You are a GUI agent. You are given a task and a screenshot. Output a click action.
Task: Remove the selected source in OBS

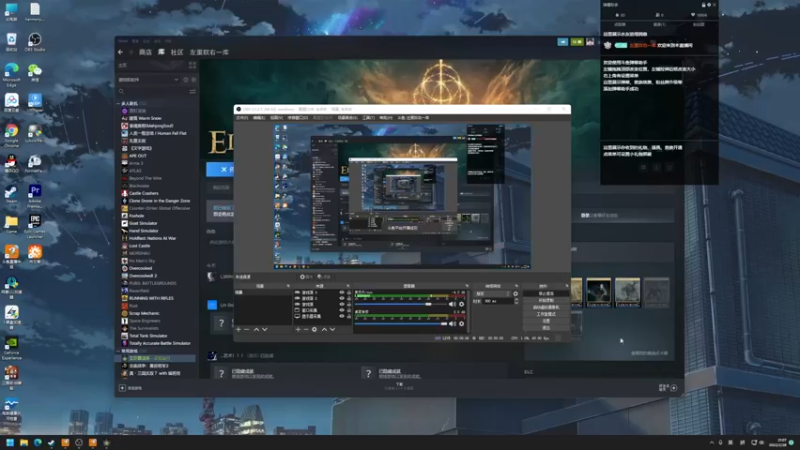click(x=306, y=330)
